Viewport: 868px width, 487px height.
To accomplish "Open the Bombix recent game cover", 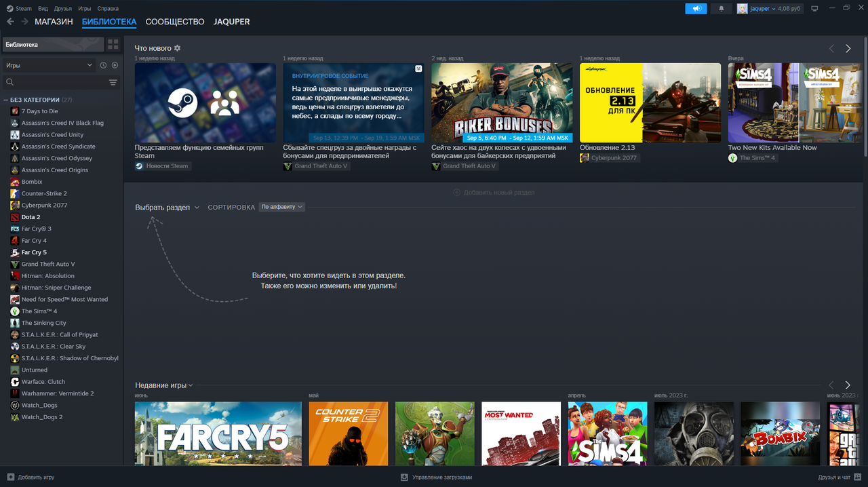I will tap(781, 433).
